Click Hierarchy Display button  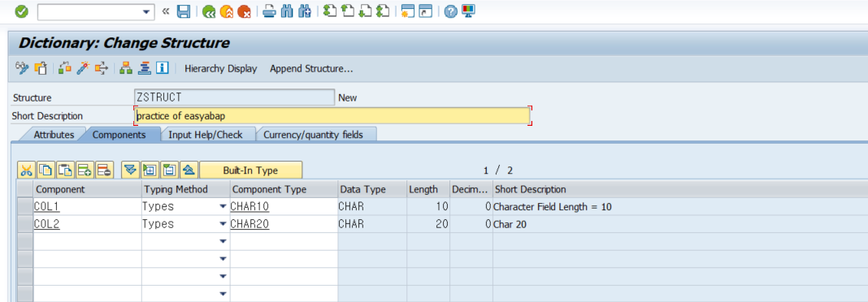pyautogui.click(x=221, y=68)
